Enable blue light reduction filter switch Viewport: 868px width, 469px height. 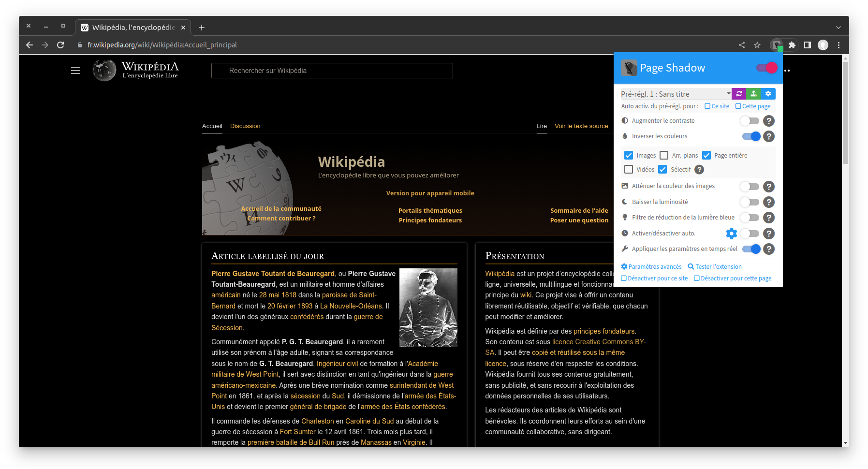750,218
